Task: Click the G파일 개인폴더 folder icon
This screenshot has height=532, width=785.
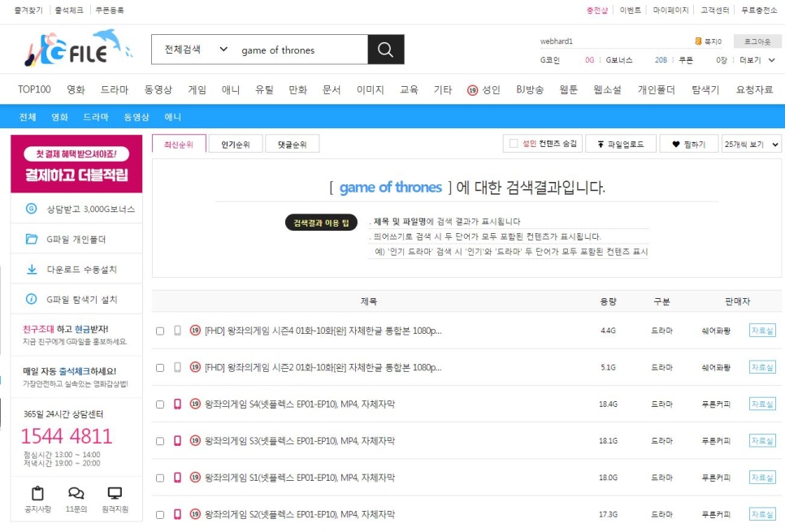Action: [x=32, y=239]
